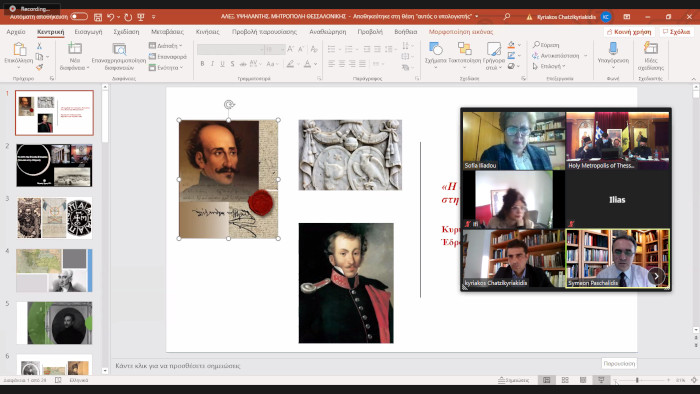
Task: Start Slide Show from status bar icon
Action: click(x=601, y=380)
